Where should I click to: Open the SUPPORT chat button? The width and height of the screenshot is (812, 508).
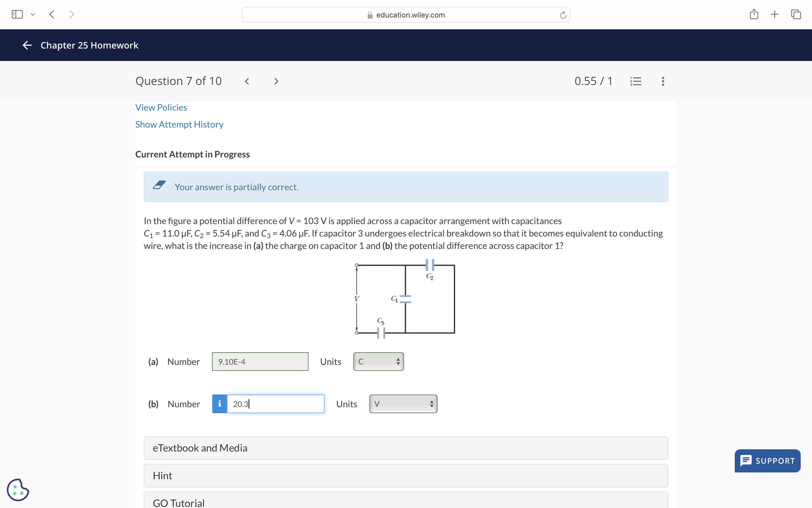[767, 461]
